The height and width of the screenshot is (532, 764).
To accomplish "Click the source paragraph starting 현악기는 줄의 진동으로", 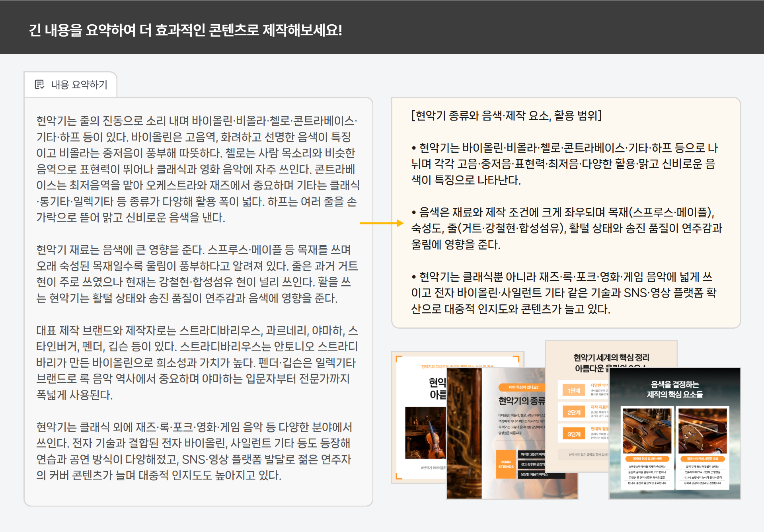I will tap(198, 169).
